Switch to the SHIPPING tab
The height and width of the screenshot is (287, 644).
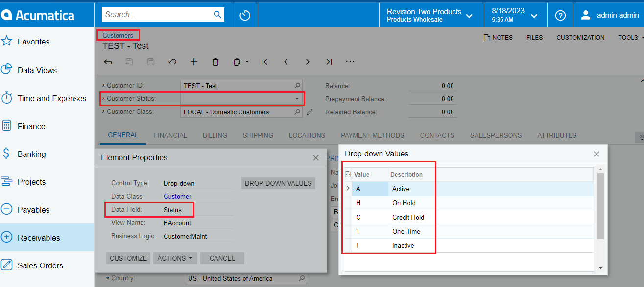[258, 135]
